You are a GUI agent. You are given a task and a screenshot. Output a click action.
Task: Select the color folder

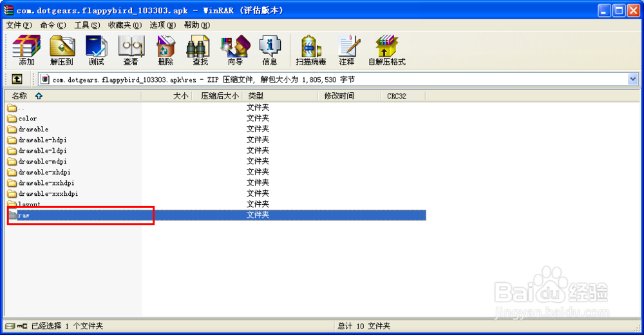22,119
